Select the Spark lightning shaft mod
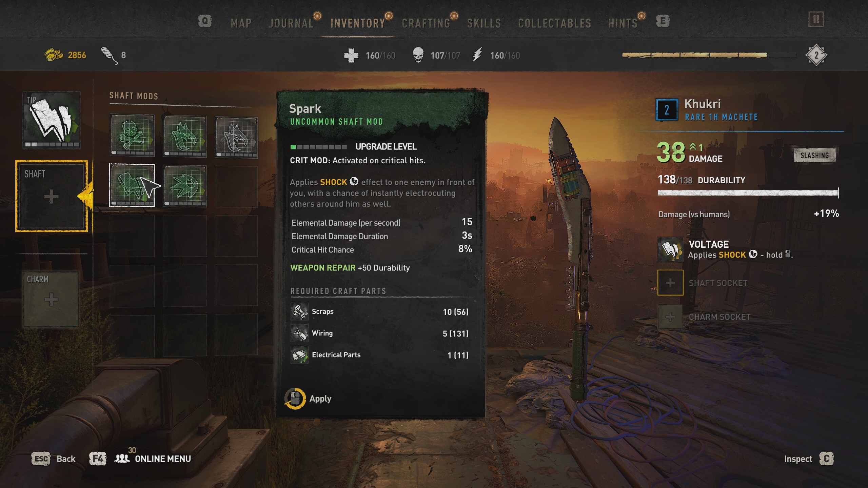The width and height of the screenshot is (868, 488). point(132,185)
